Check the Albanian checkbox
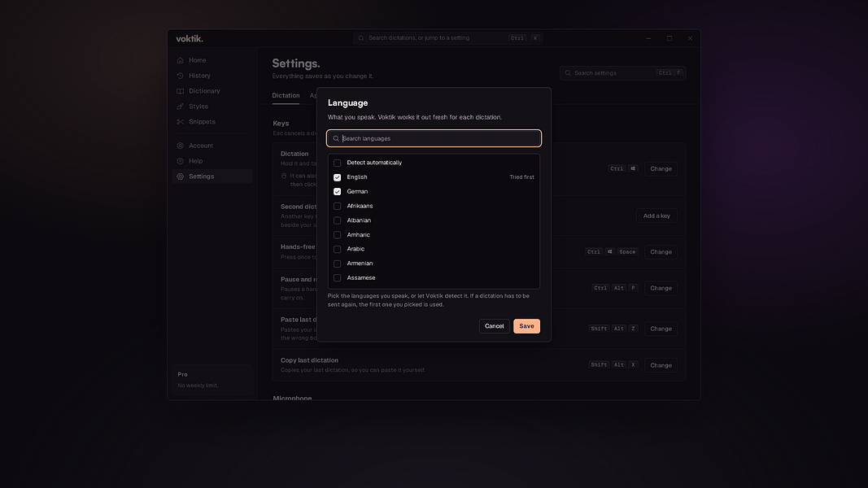 [337, 220]
